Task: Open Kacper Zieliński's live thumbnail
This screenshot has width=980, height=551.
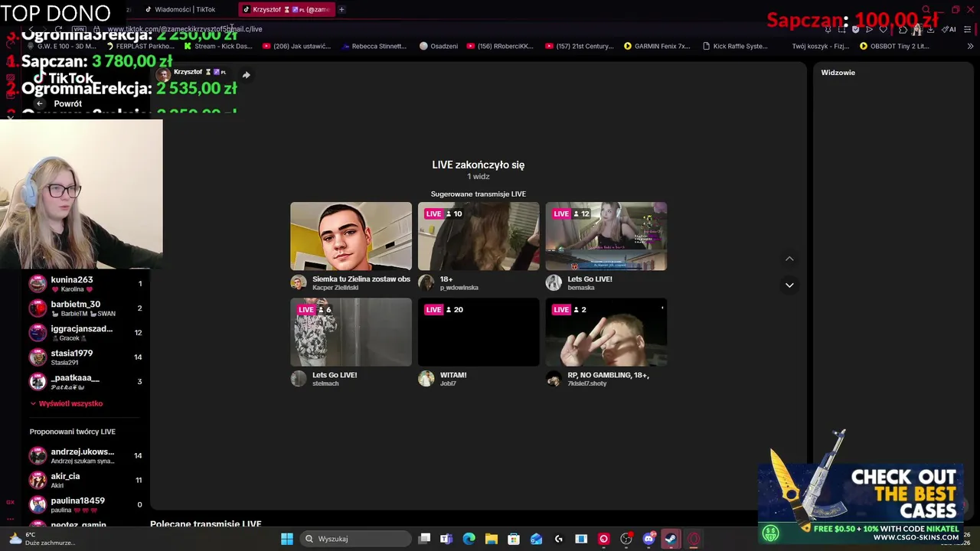Action: coord(351,236)
